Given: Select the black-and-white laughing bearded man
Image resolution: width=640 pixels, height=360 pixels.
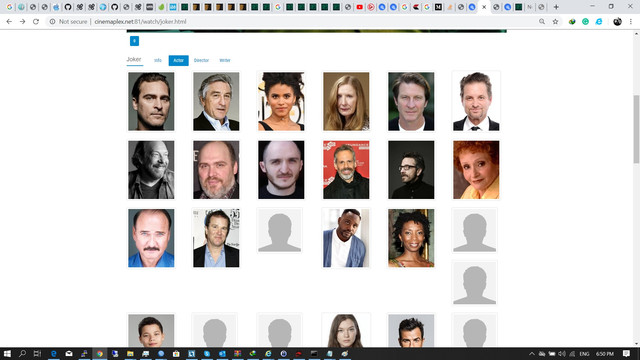Looking at the screenshot, I should click(x=151, y=170).
